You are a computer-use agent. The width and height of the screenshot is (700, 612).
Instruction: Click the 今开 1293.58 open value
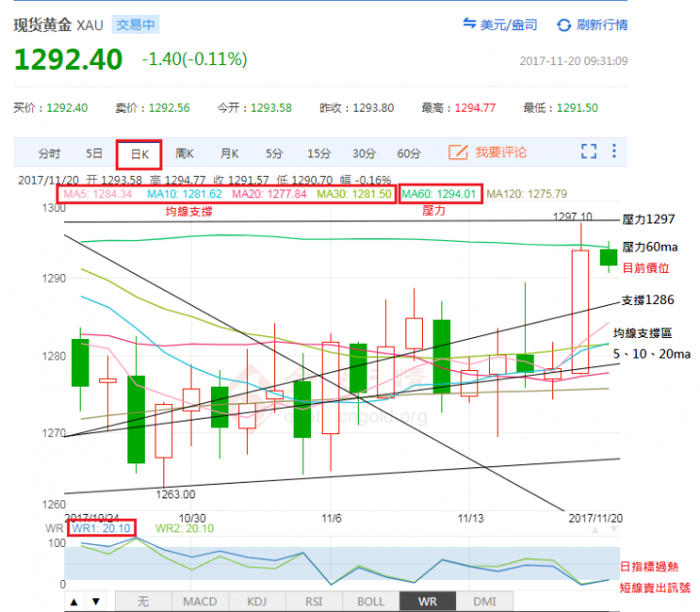coord(255,108)
